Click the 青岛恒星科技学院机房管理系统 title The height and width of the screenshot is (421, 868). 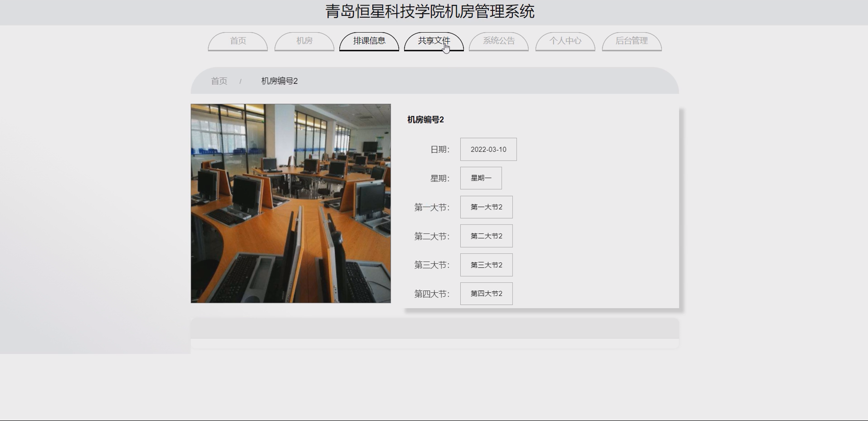point(430,11)
